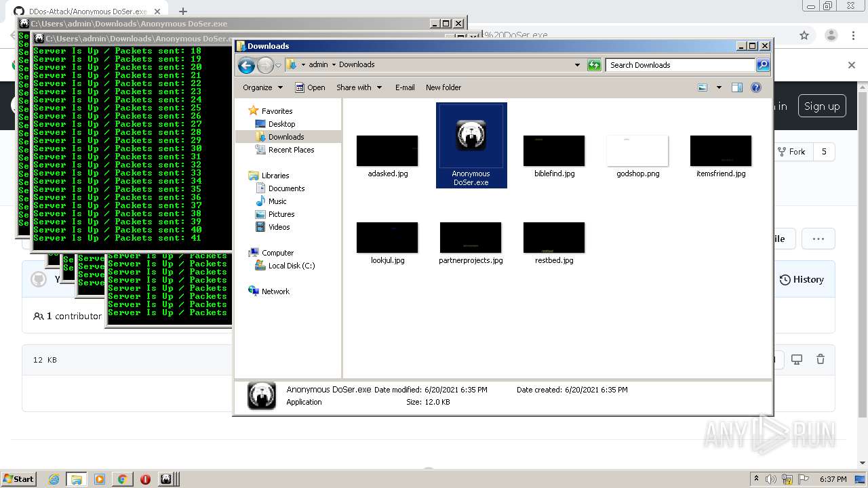Screen dimensions: 868x488
Task: Click the GitHub delete file trash icon
Action: pyautogui.click(x=821, y=360)
